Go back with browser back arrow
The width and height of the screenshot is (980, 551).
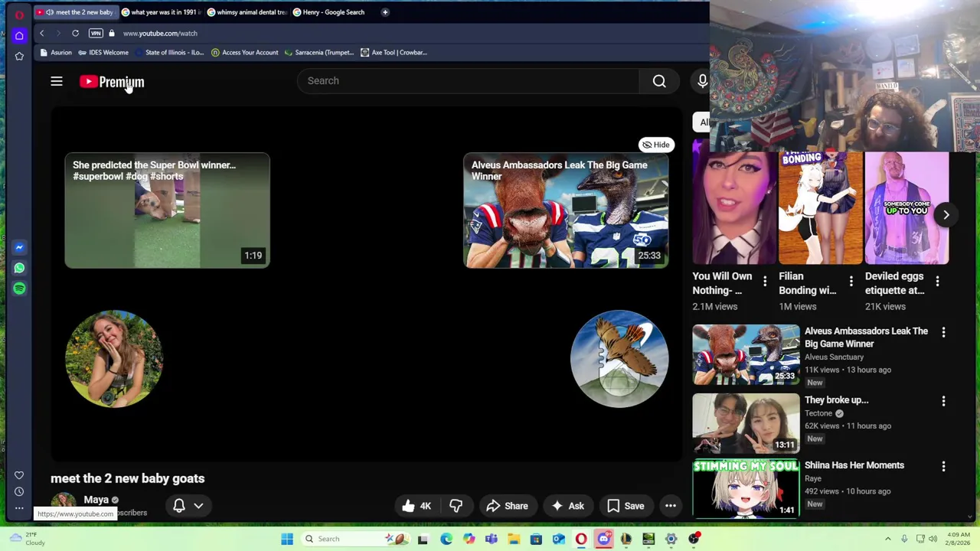[42, 34]
